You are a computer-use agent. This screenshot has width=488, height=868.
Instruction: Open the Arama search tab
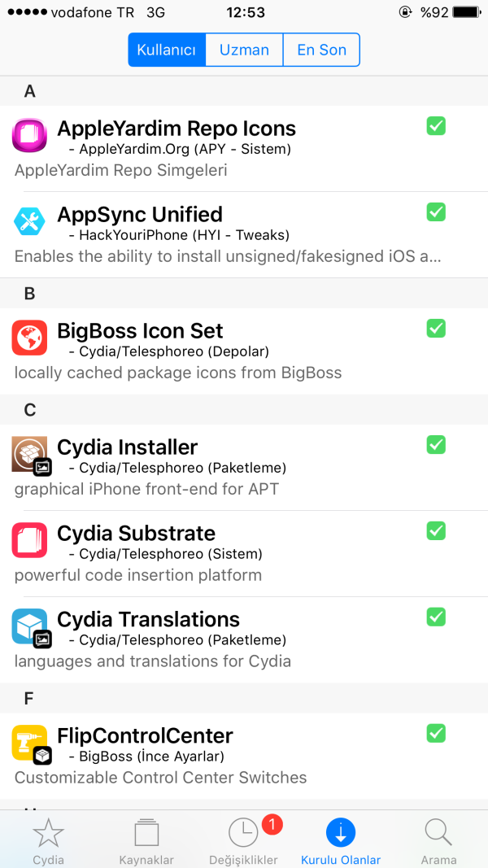438,840
